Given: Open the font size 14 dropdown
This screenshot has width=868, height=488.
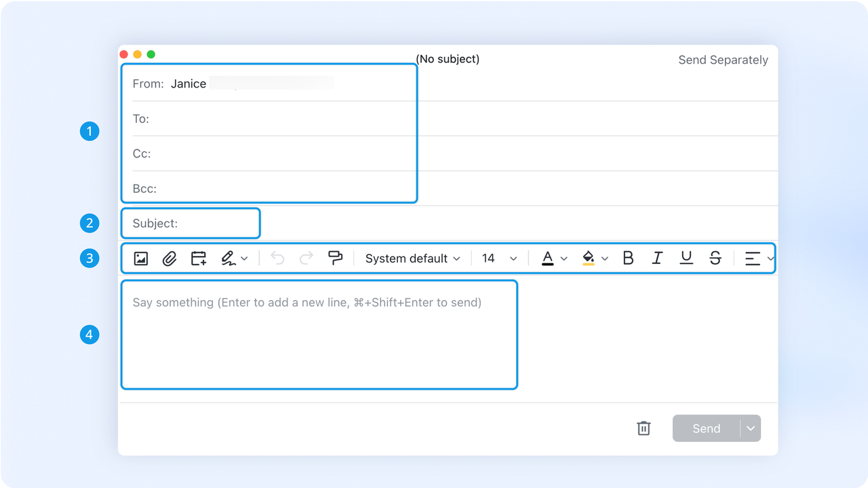Looking at the screenshot, I should pos(498,258).
